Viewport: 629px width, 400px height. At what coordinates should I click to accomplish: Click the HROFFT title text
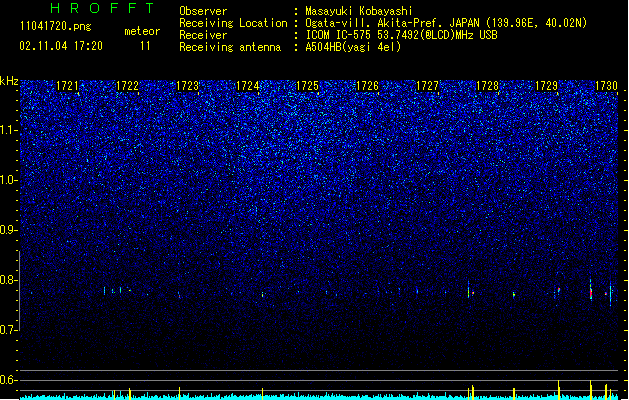103,8
